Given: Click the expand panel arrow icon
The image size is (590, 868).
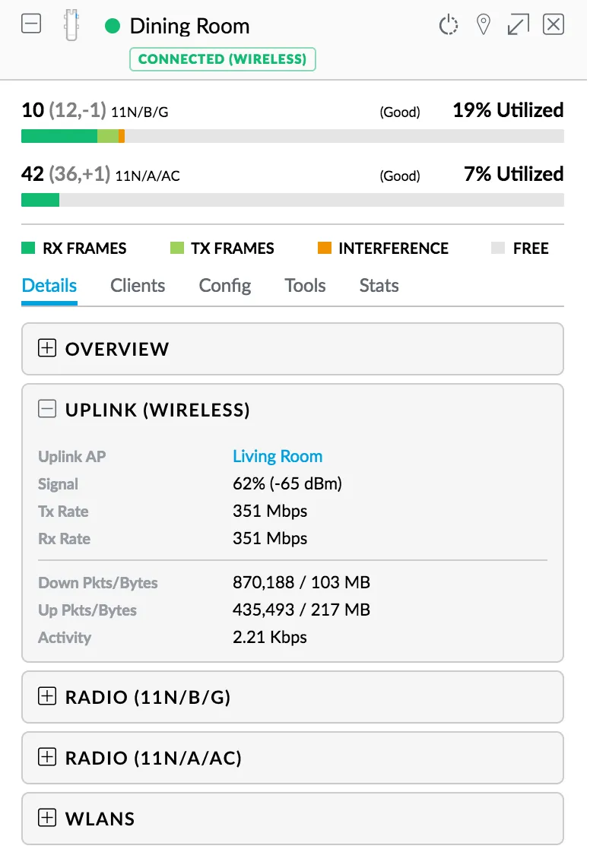Looking at the screenshot, I should pyautogui.click(x=518, y=25).
